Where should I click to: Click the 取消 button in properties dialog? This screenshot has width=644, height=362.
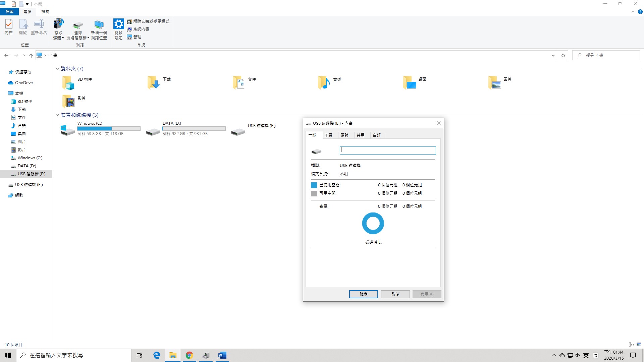coord(395,294)
